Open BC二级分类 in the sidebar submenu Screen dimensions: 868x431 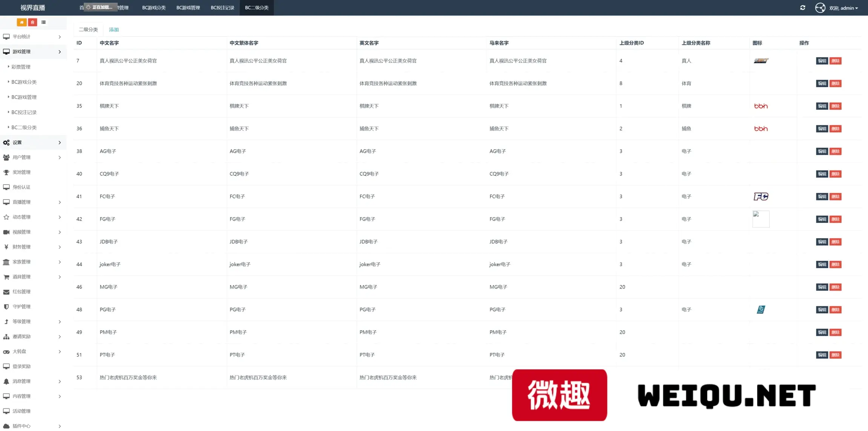24,127
